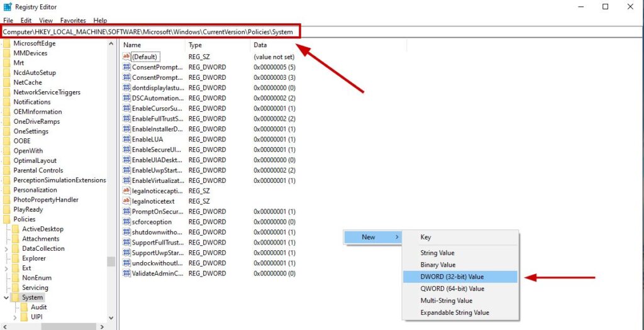Click the legalnoticetext string icon
This screenshot has width=644, height=330.
126,201
